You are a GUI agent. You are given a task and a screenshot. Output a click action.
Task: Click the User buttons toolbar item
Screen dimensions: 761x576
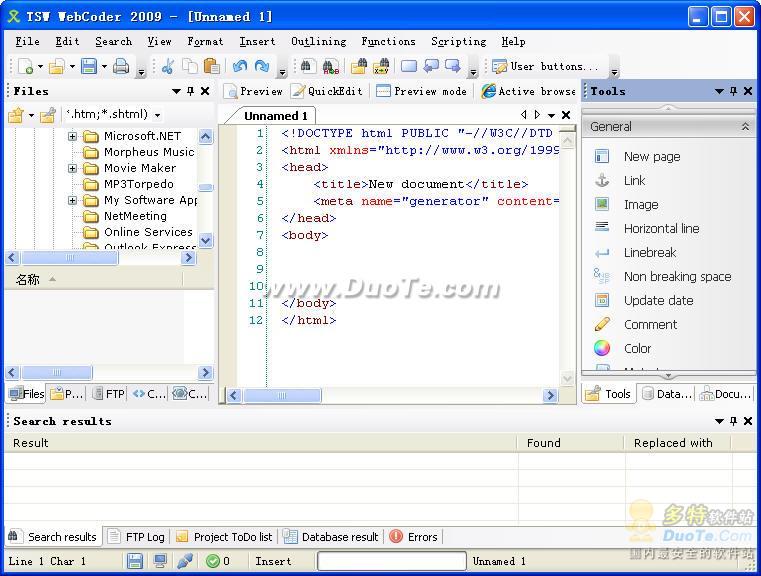(546, 66)
